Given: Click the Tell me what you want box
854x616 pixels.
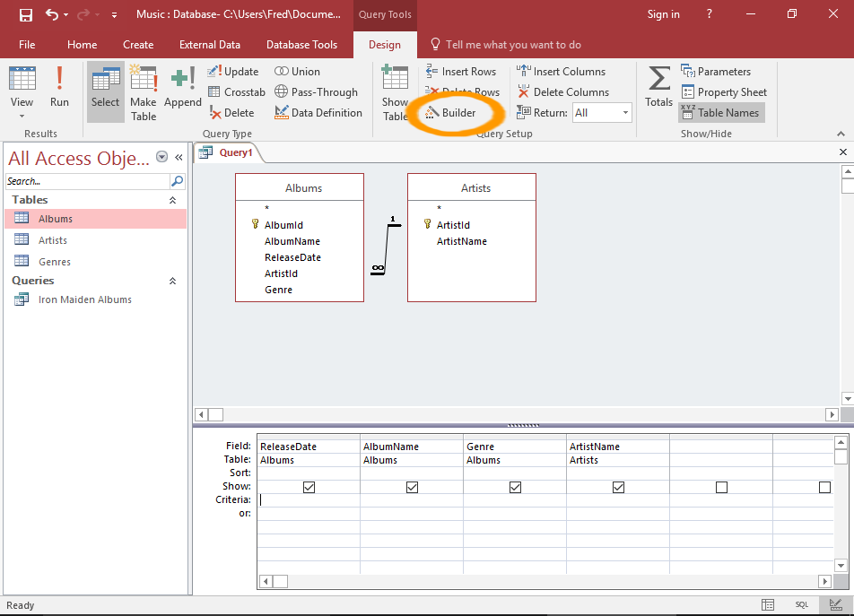Looking at the screenshot, I should click(507, 45).
